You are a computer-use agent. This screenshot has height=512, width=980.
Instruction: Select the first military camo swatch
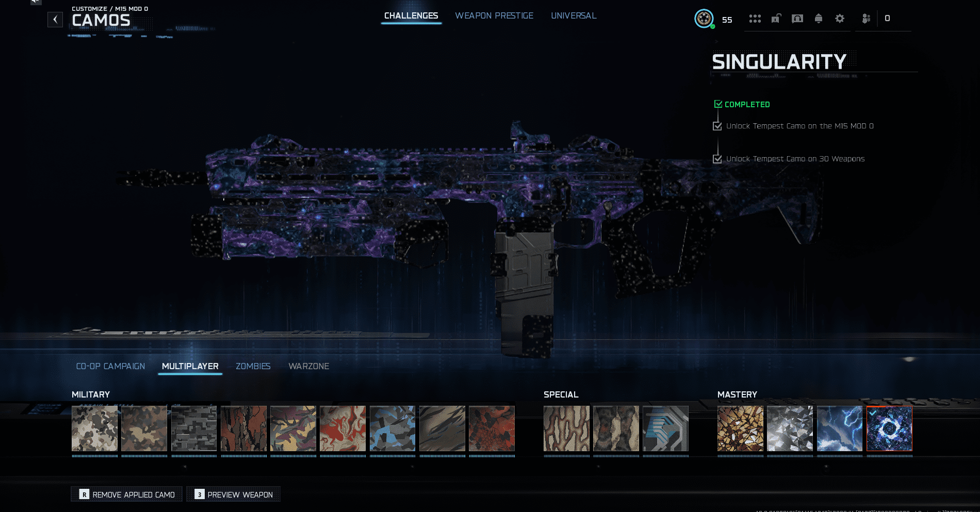94,428
